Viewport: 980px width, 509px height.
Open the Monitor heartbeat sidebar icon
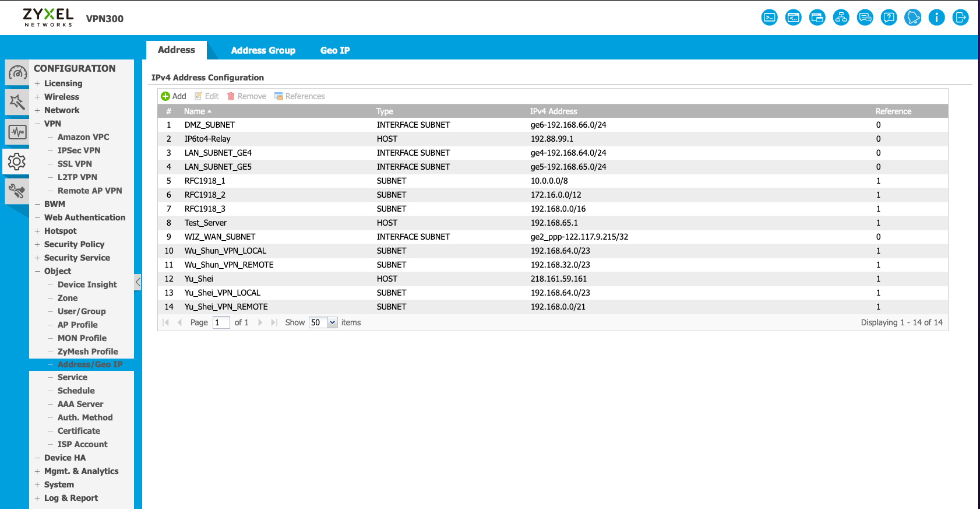tap(17, 132)
